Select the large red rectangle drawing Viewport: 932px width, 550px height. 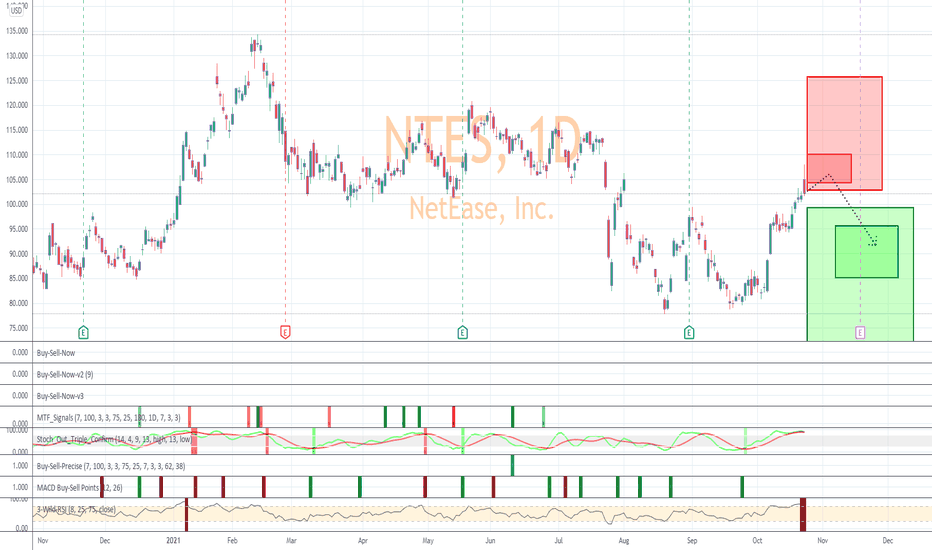tap(844, 133)
